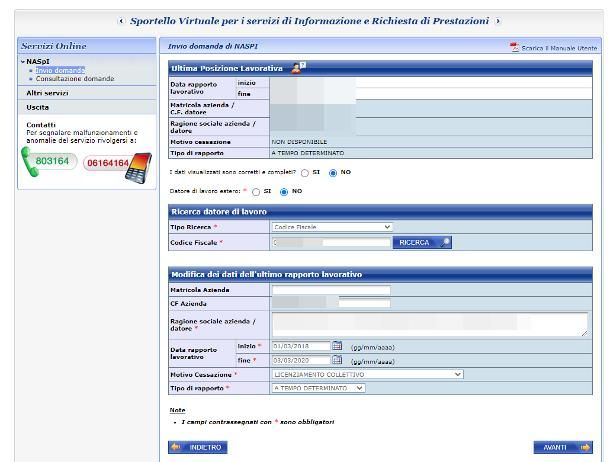Click the A TEMPO DETERMINATO value in Ultima Posizione

click(308, 153)
